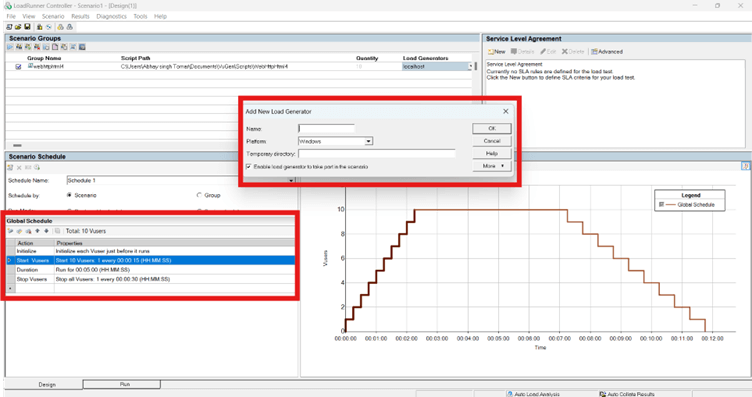Click the New Schedule icon in Scenario Schedule toolbar
752x397 pixels.
(x=10, y=167)
